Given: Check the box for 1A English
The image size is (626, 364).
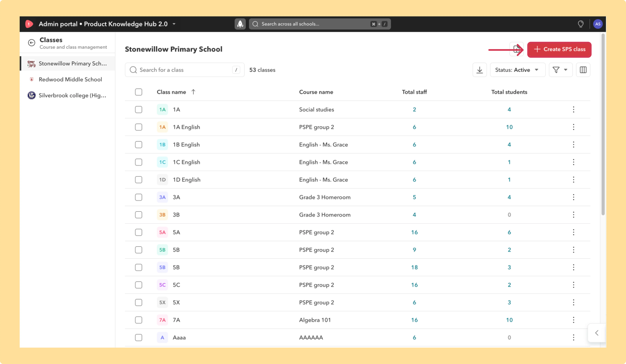Looking at the screenshot, I should [x=139, y=127].
